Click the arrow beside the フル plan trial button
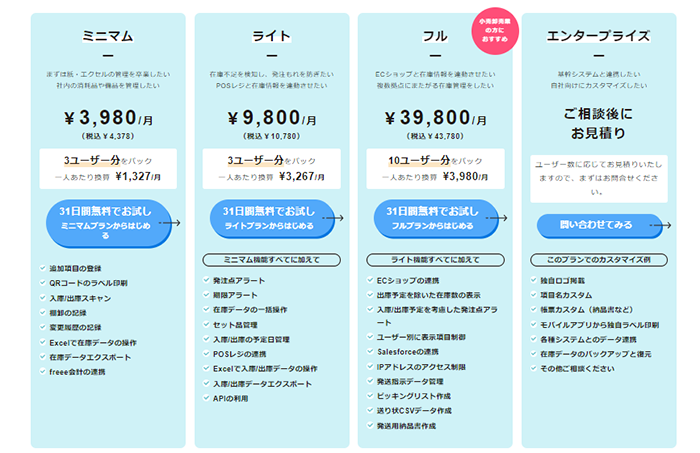This screenshot has width=700, height=453. pyautogui.click(x=497, y=222)
